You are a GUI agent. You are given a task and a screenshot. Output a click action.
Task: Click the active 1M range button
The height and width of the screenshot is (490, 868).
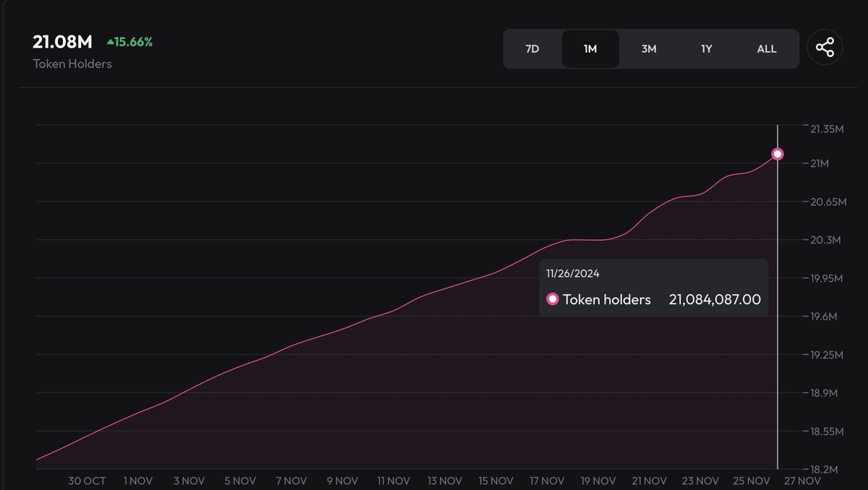tap(590, 48)
